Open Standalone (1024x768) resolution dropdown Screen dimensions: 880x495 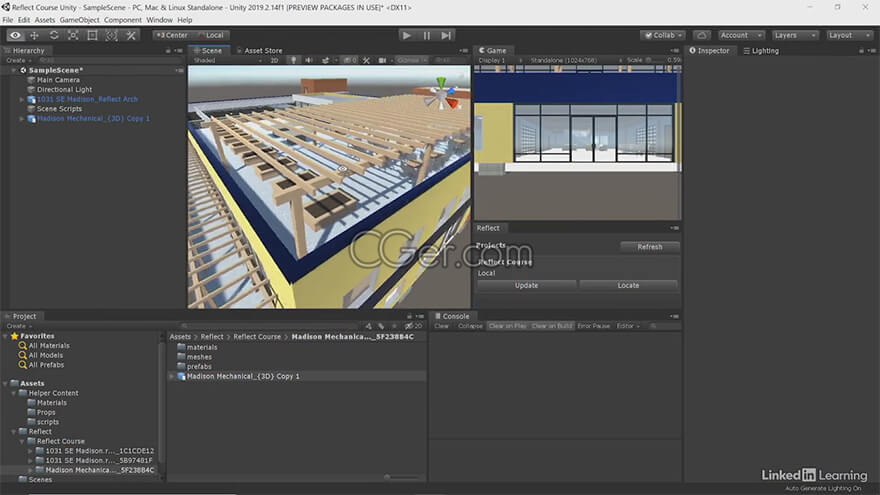576,60
